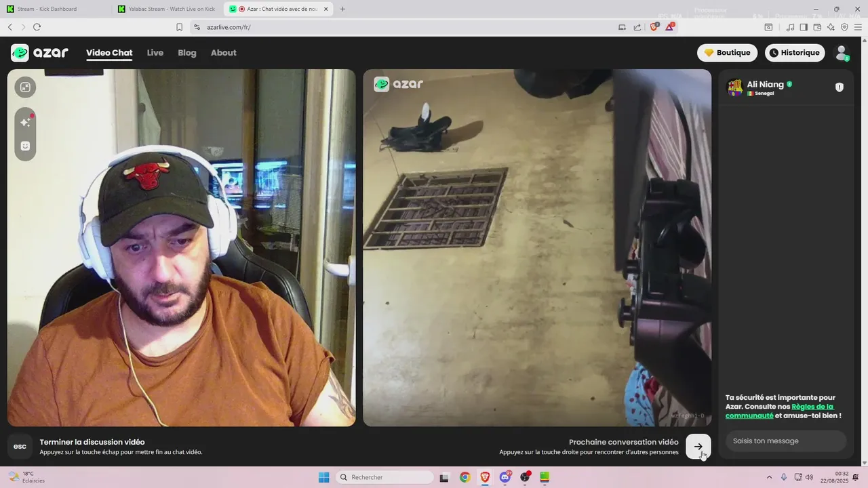Click the message input field

(785, 441)
